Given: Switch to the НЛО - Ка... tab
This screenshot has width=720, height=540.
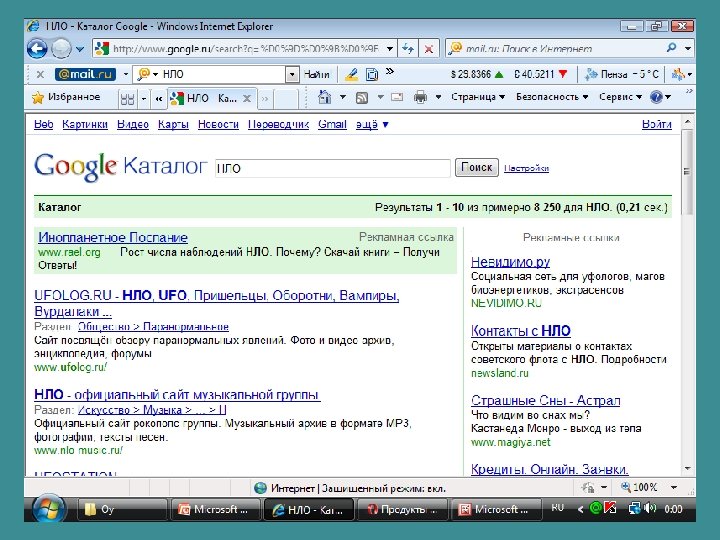Looking at the screenshot, I should (205, 98).
